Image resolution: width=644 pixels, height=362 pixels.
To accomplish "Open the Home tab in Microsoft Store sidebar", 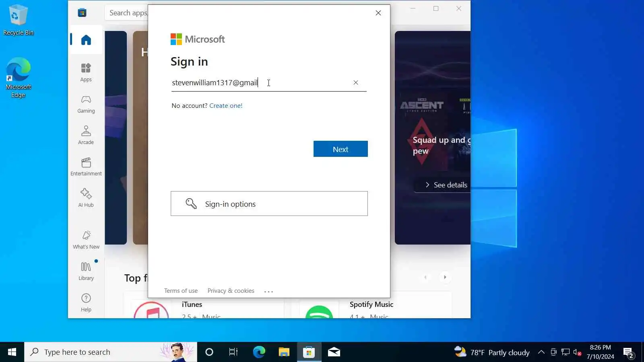I will [86, 40].
